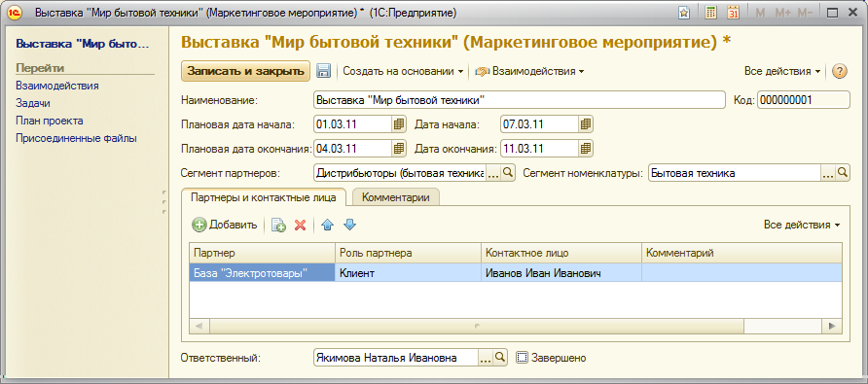The image size is (868, 384).
Task: Click the save diskette icon
Action: [323, 71]
